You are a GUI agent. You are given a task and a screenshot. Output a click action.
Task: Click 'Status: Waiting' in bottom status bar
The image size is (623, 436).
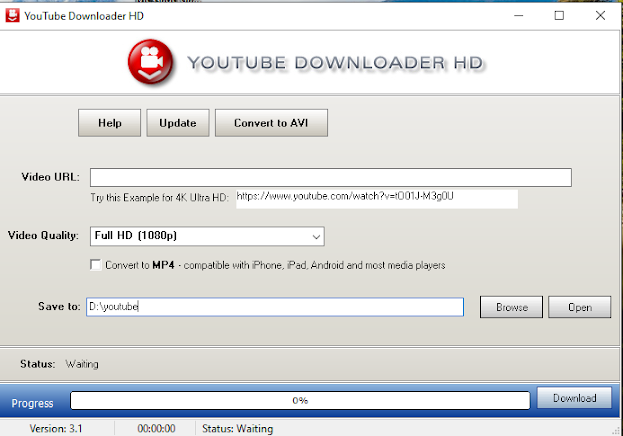(x=238, y=428)
